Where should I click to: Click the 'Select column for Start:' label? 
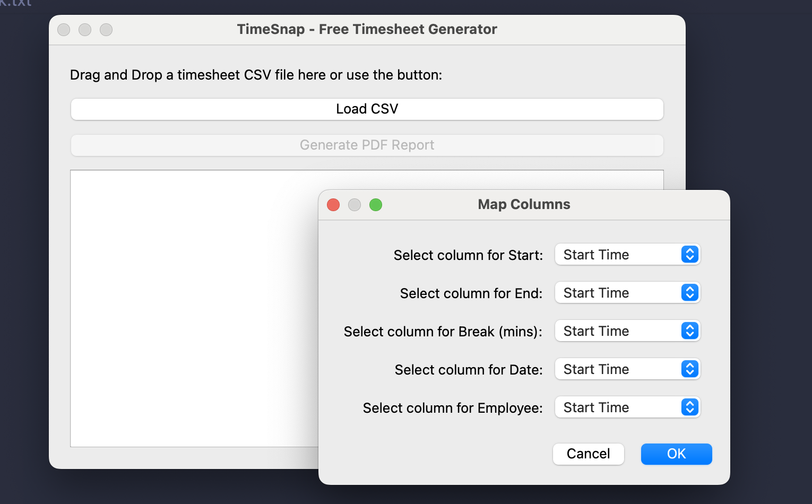click(468, 255)
